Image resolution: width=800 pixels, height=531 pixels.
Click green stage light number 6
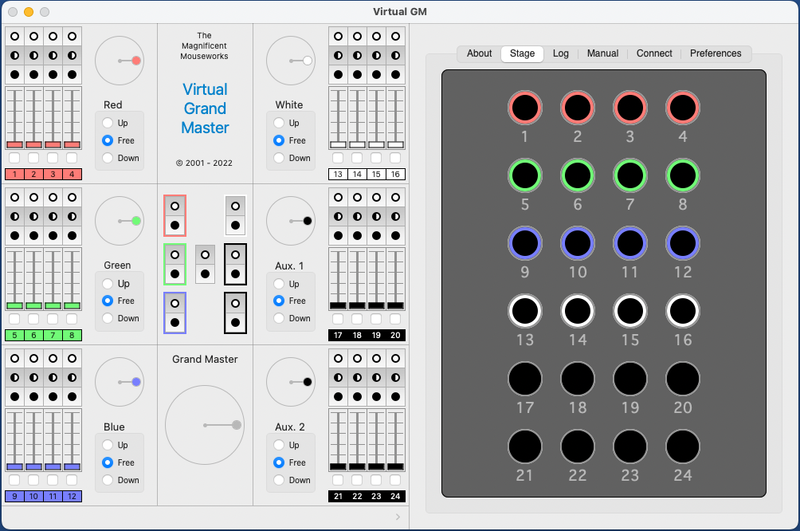tap(577, 177)
